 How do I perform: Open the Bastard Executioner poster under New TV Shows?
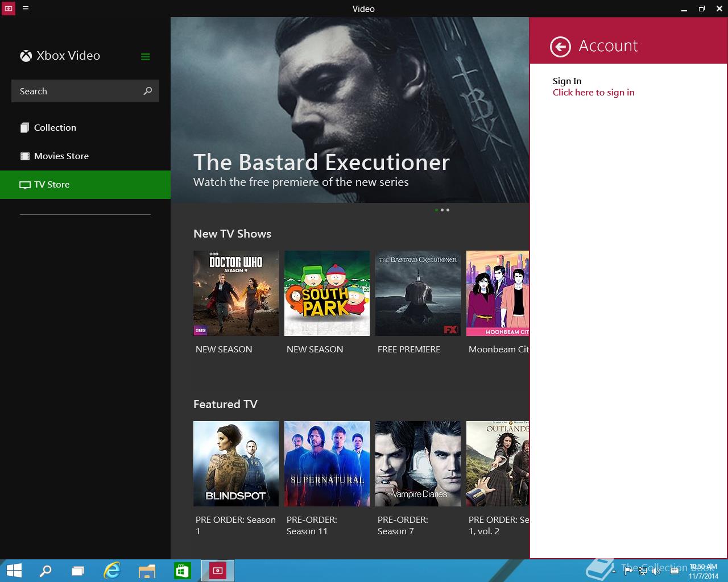click(418, 293)
